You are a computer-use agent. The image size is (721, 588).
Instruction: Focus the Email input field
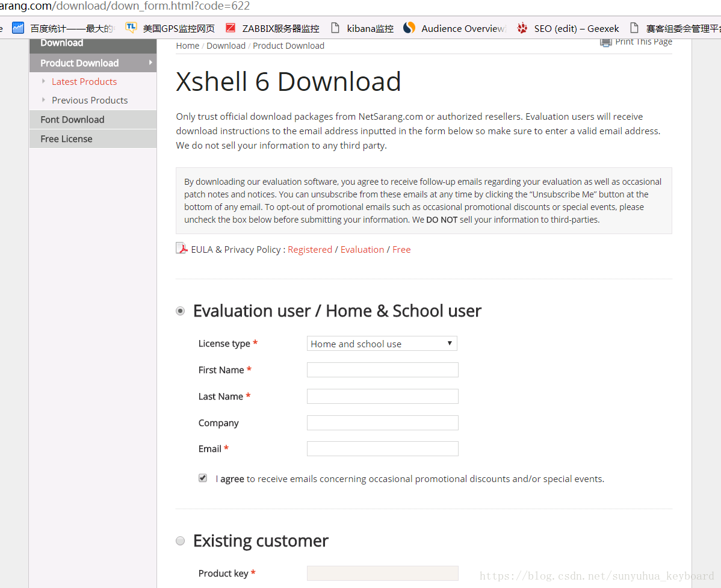[383, 449]
